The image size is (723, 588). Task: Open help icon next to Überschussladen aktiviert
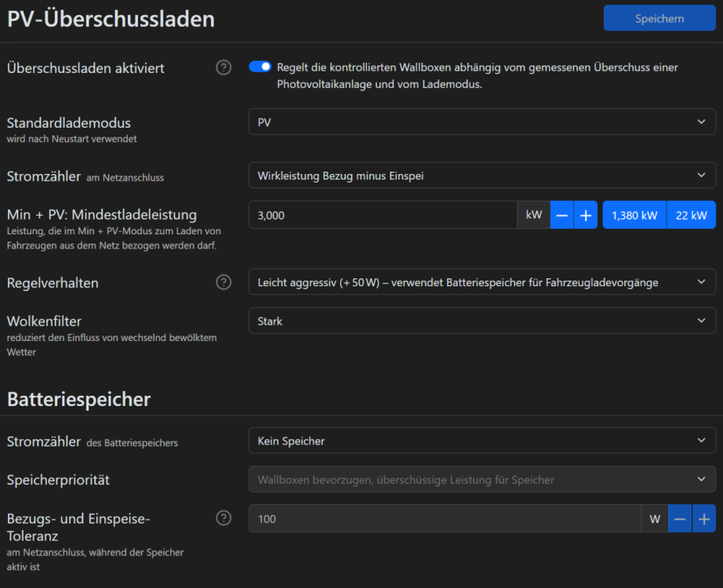coord(223,67)
